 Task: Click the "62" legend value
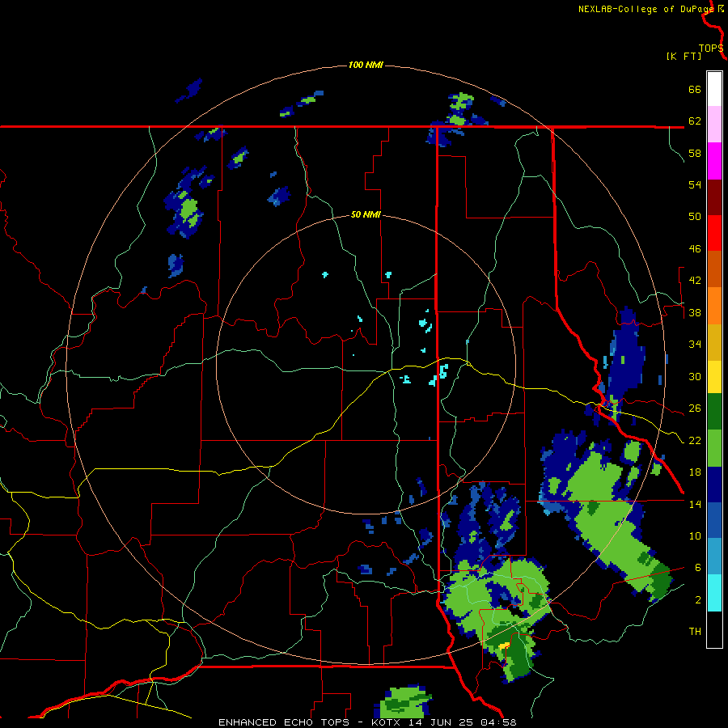click(x=695, y=121)
